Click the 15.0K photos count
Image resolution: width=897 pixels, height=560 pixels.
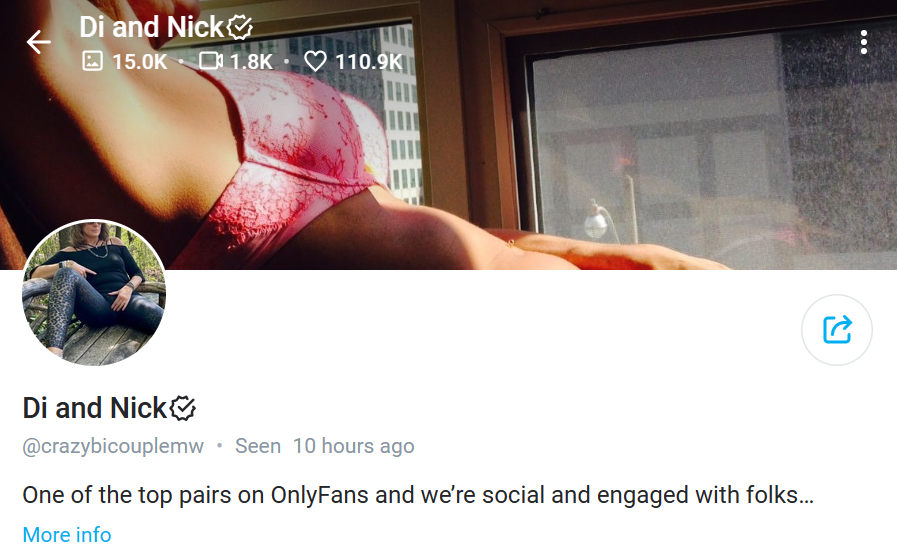pos(140,61)
